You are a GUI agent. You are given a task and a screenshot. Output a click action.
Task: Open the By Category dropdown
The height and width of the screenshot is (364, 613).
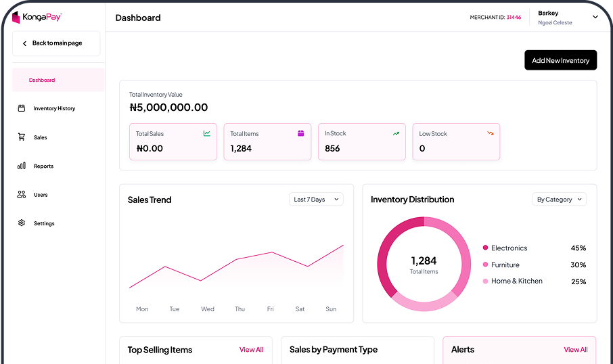click(559, 200)
